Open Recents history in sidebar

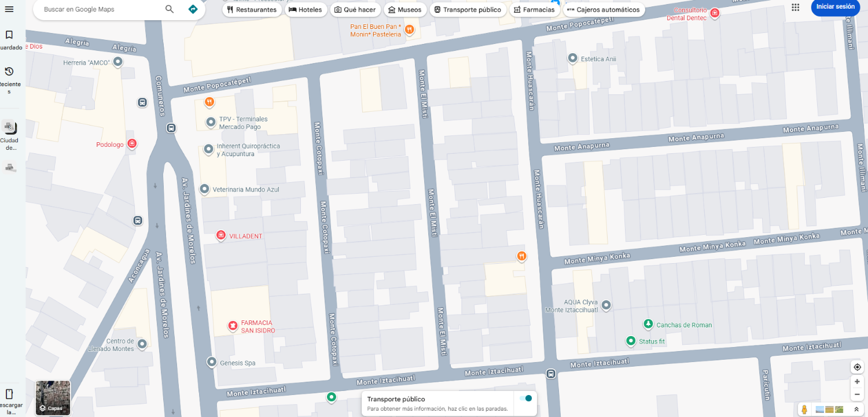coord(9,72)
